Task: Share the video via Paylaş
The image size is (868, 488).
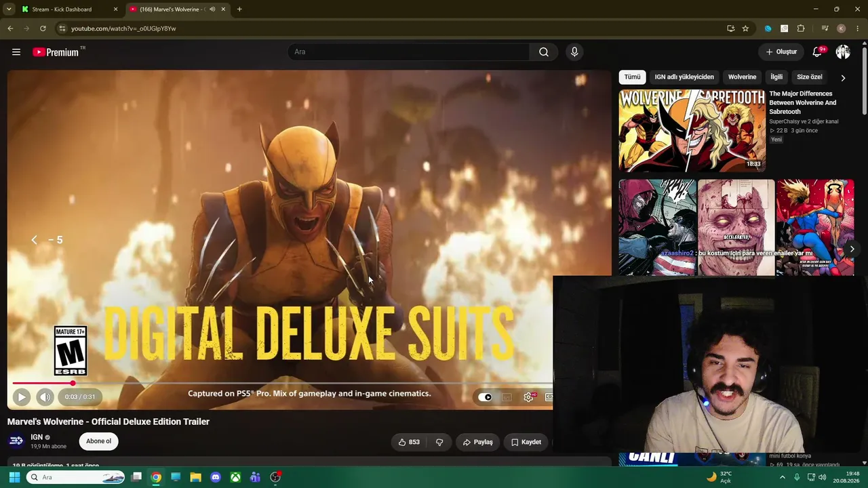Action: click(477, 442)
